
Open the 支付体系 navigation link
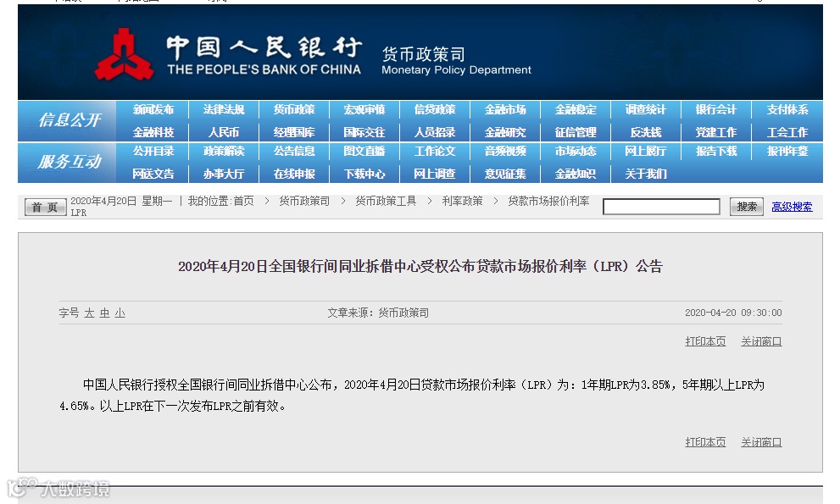[787, 110]
